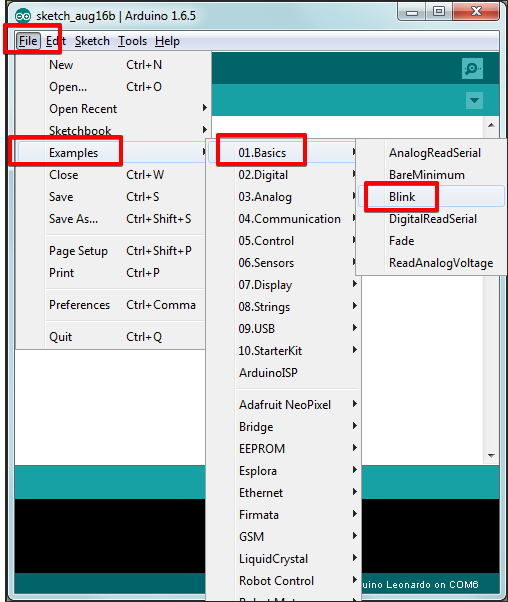Open the ReadAnalogVoltage example
The width and height of the screenshot is (508, 602).
click(x=431, y=263)
